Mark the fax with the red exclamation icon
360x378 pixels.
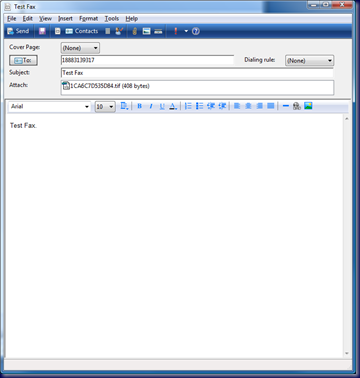[176, 31]
